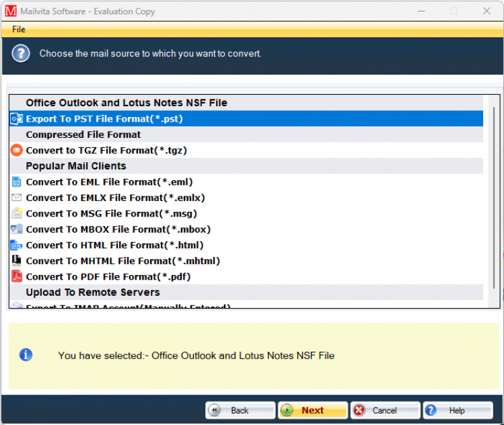
Task: Click the orange TGZ format icon
Action: (x=16, y=150)
